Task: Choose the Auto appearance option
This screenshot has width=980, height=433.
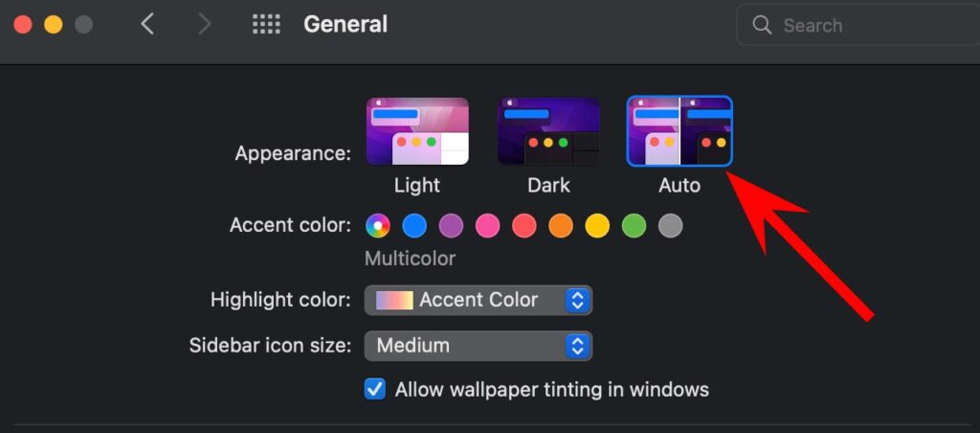Action: tap(679, 131)
